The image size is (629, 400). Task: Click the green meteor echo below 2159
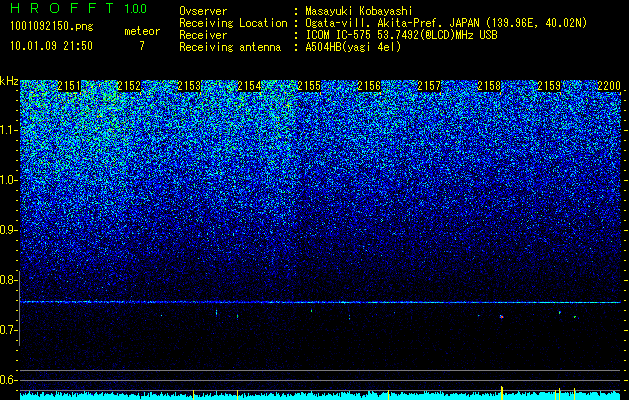pos(575,317)
